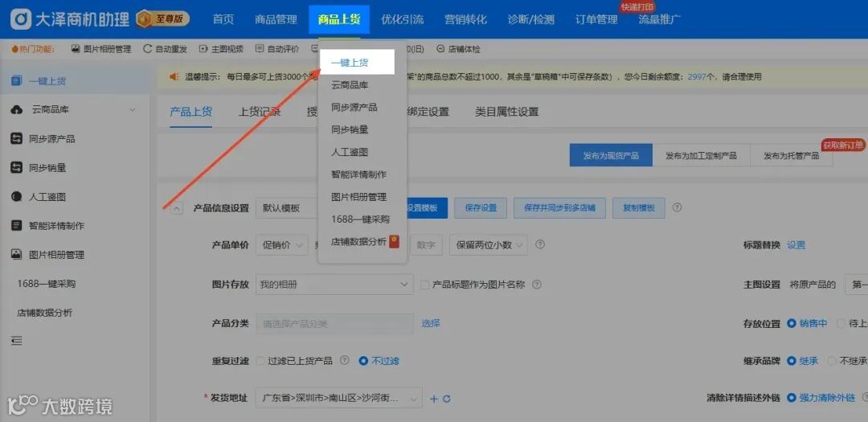
Task: Click the 自动重发 refresh icon
Action: coord(147,49)
